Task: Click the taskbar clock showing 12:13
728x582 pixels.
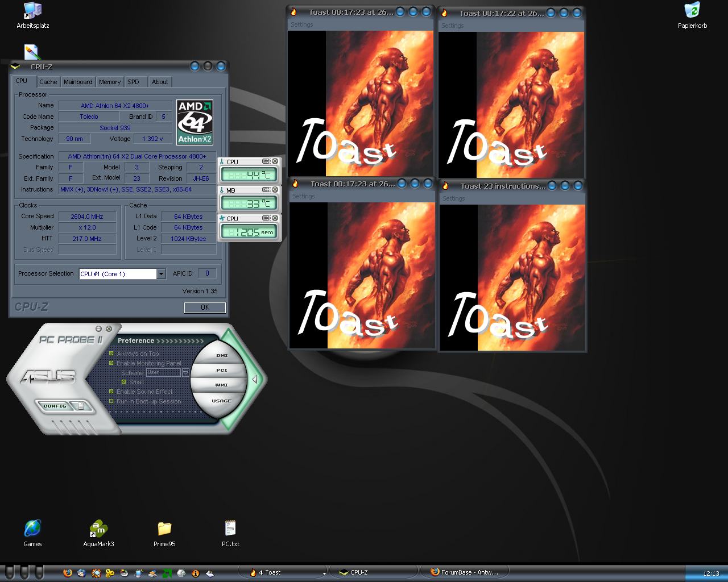Action: click(x=711, y=573)
